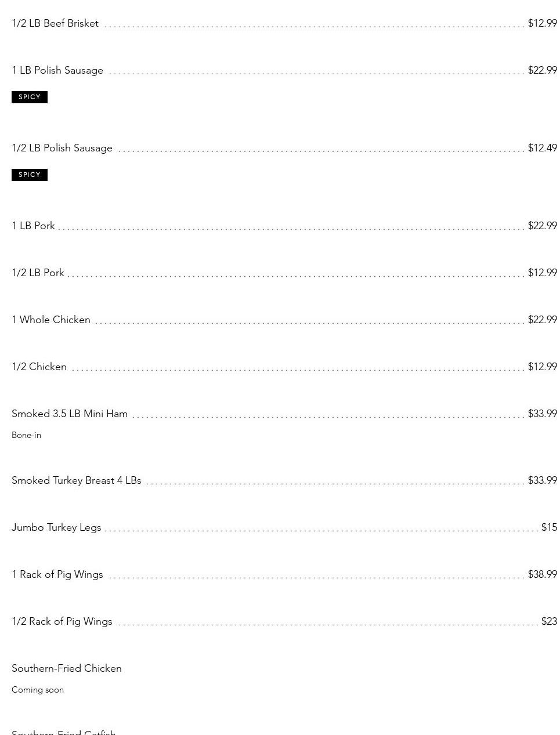Click the 1 Whole Chicken item
Viewport: 560px width, 735px height.
pos(51,320)
